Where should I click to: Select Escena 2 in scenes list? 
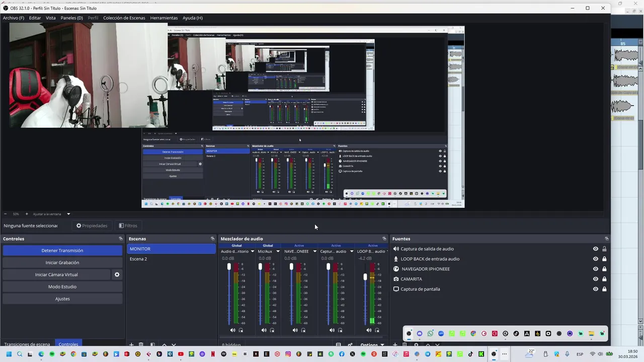[171, 259]
